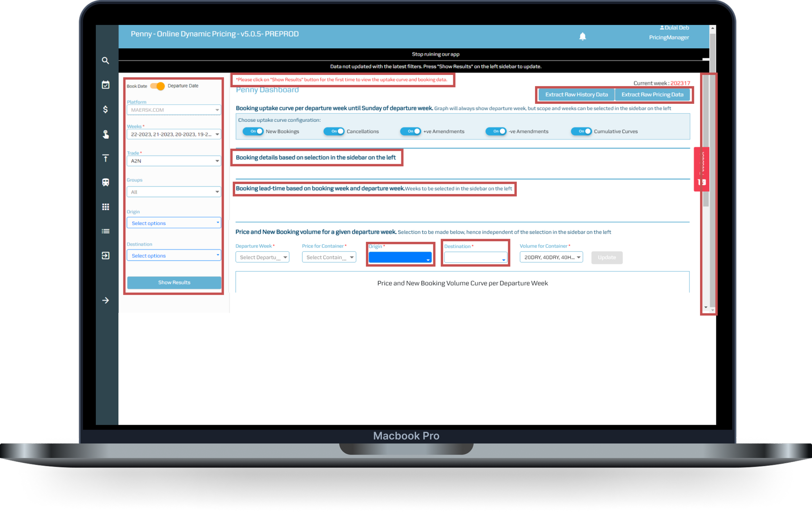Click the notification bell icon

coord(582,37)
